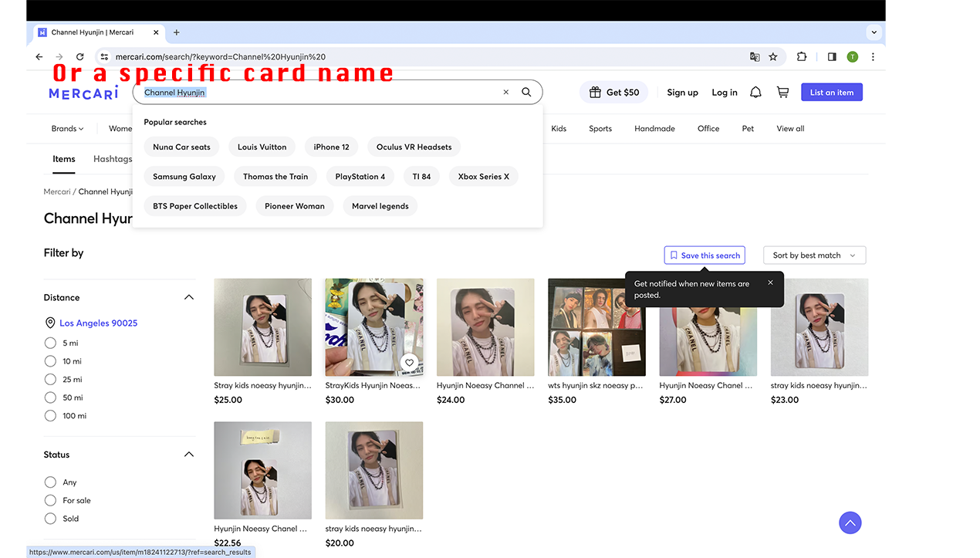Open the tab search dropdown in Chrome
This screenshot has height=558, width=980.
pos(874,32)
